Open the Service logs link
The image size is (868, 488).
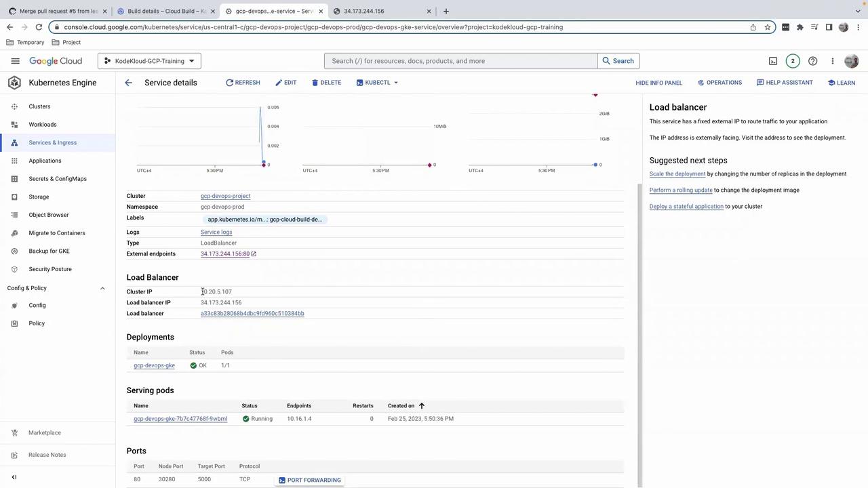[x=216, y=232]
